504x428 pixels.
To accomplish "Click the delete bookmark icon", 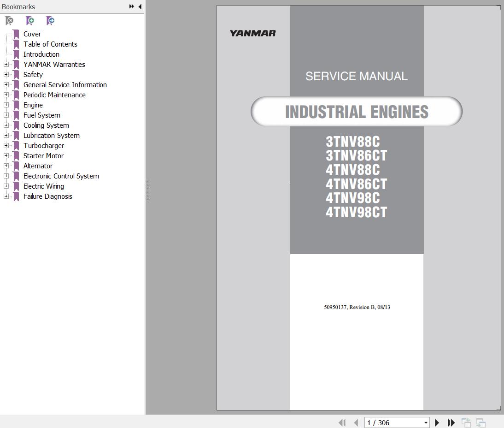I will click(x=9, y=21).
